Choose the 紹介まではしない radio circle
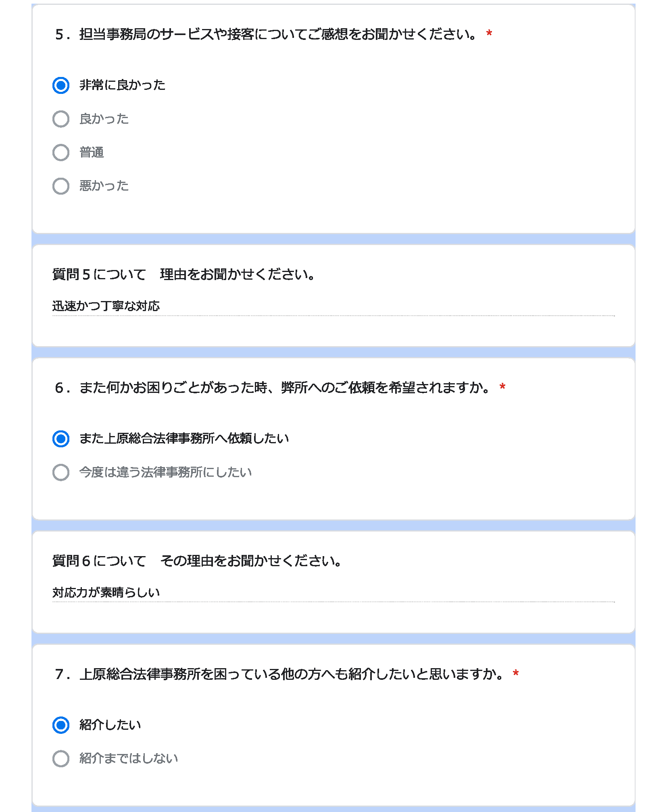Image resolution: width=667 pixels, height=812 pixels. pos(61,758)
